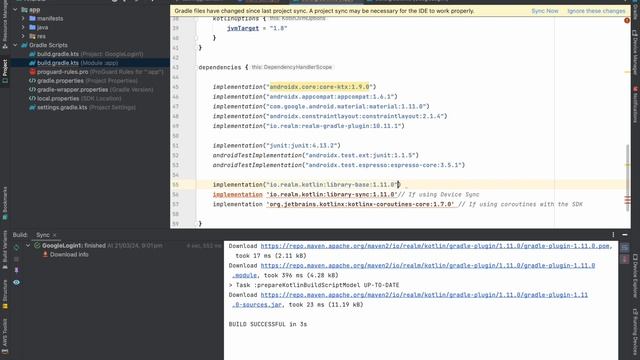Viewport: 640px width, 360px height.
Task: Click the espresso-core:3.5.1 line
Action: click(x=339, y=165)
